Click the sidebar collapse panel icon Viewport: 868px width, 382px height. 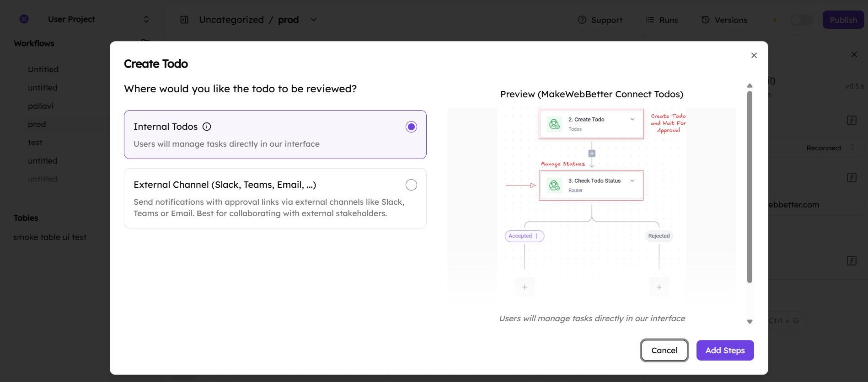point(184,20)
